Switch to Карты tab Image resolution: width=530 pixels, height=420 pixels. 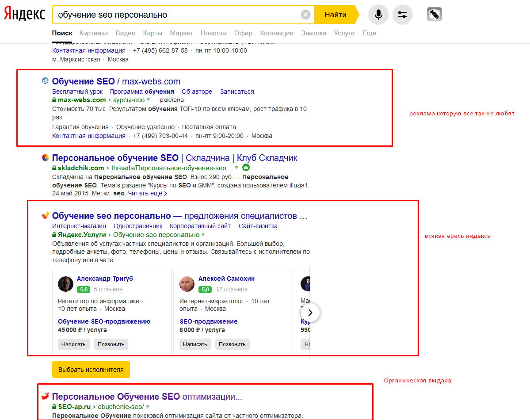153,33
